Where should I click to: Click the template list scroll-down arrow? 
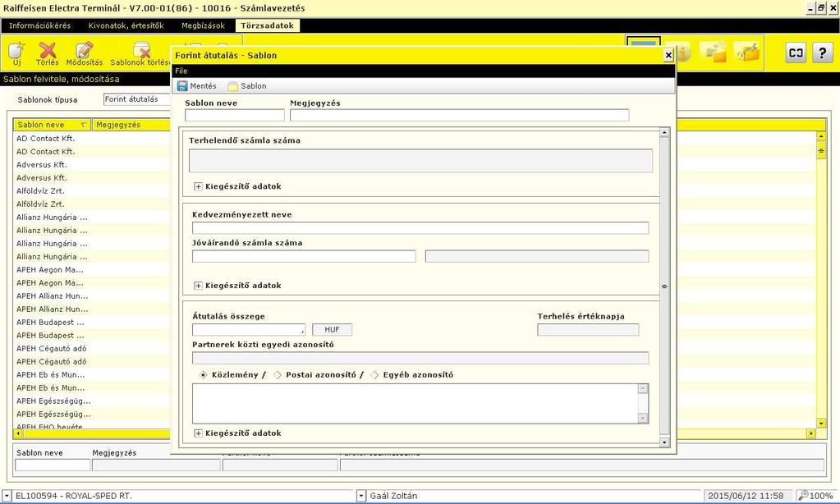tap(821, 423)
